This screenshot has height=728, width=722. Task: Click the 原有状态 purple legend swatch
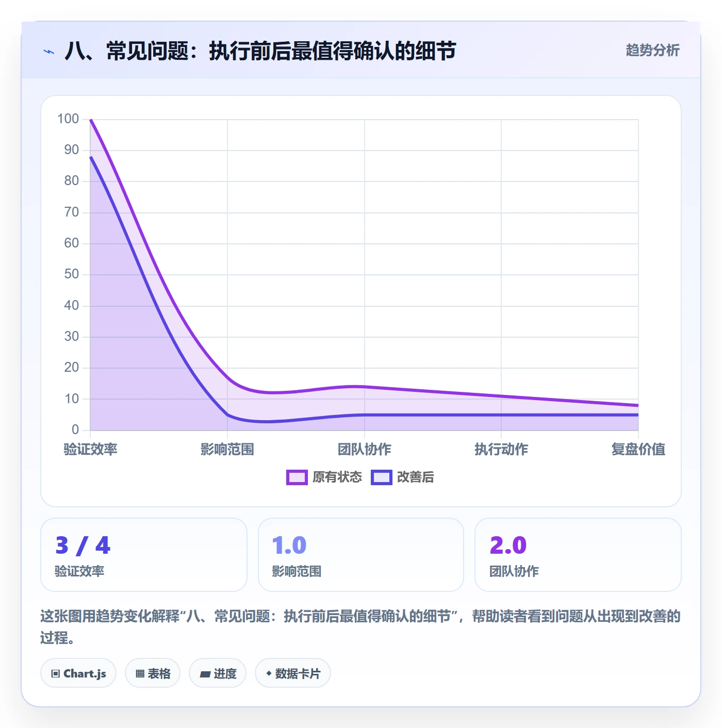coord(297,477)
